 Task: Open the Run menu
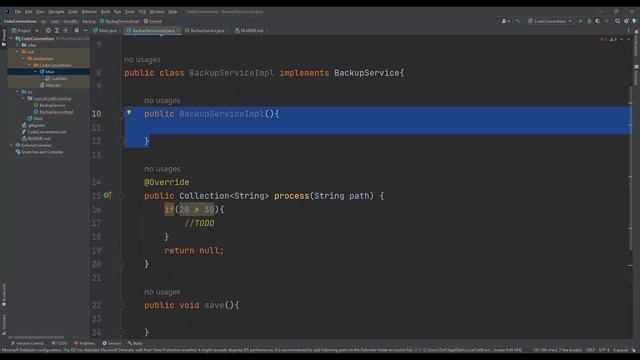(118, 12)
